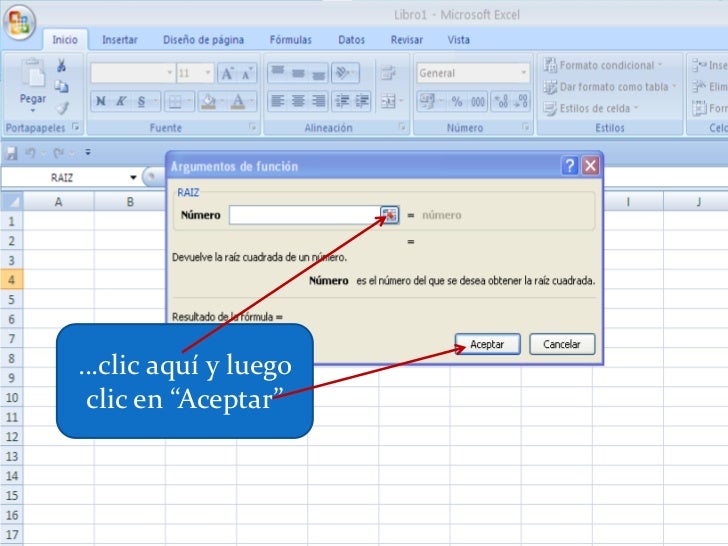Expand the Número dialog launcher
The height and width of the screenshot is (546, 728).
[526, 127]
